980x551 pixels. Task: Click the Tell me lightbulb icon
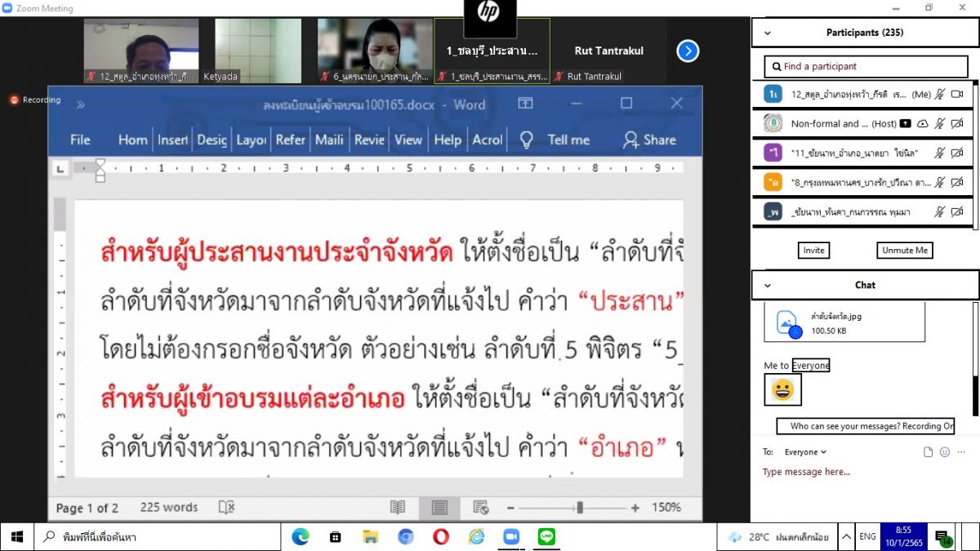click(x=527, y=140)
